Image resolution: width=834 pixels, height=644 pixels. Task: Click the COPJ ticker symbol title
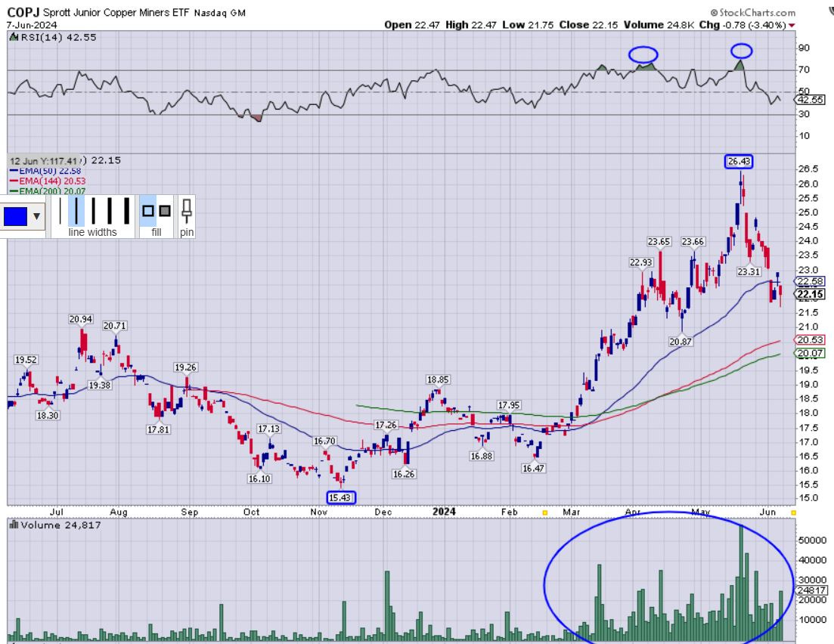(x=23, y=12)
